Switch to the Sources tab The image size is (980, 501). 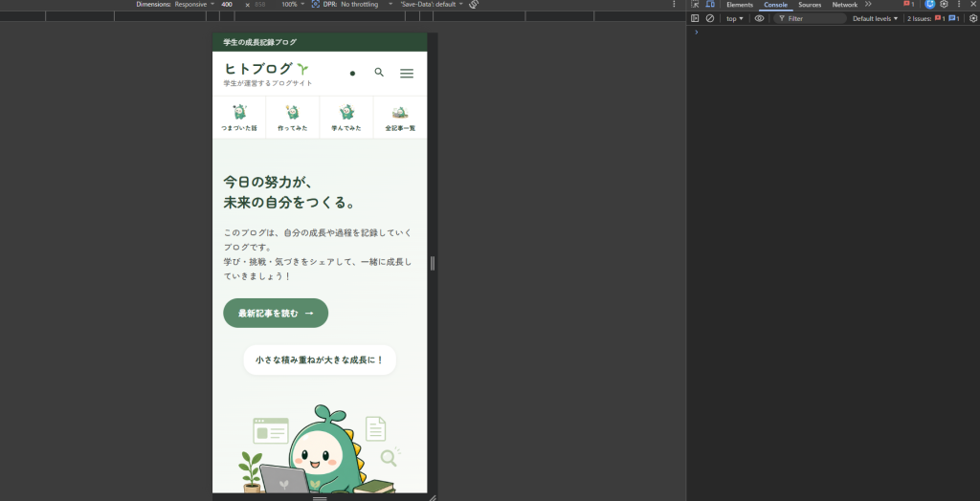[x=810, y=5]
